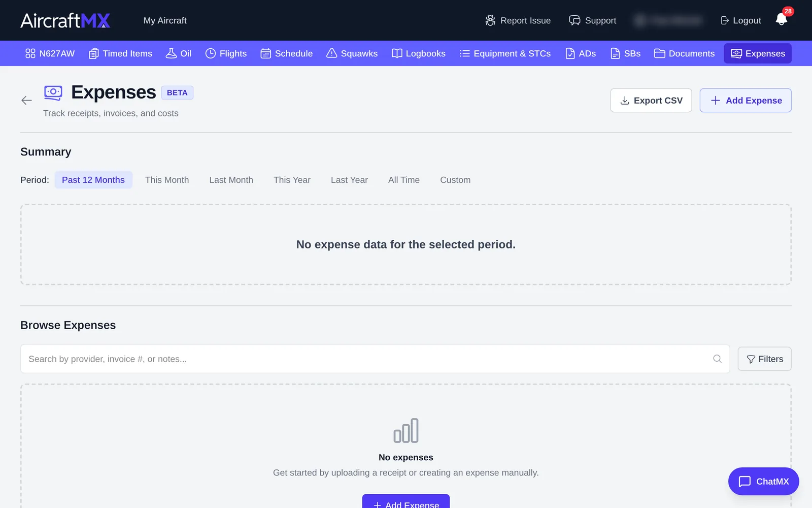Image resolution: width=812 pixels, height=508 pixels.
Task: Click the Documents folder icon
Action: 659,53
